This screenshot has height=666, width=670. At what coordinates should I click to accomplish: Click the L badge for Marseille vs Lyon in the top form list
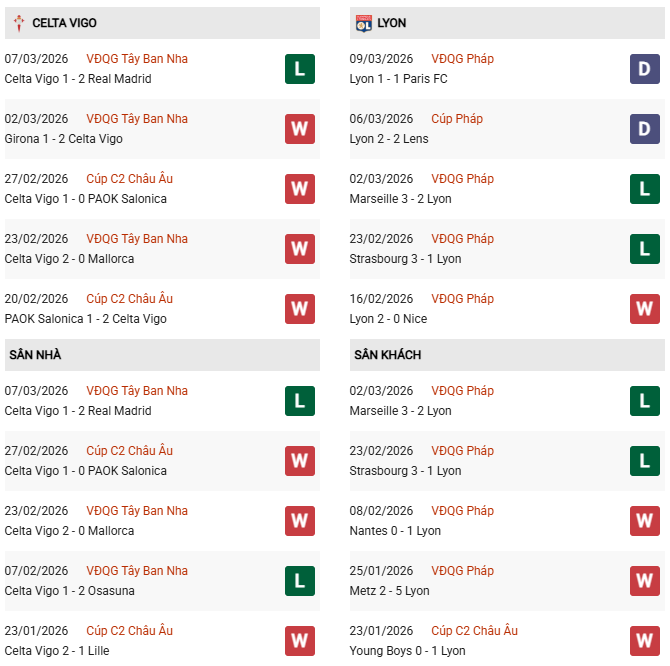click(x=645, y=189)
